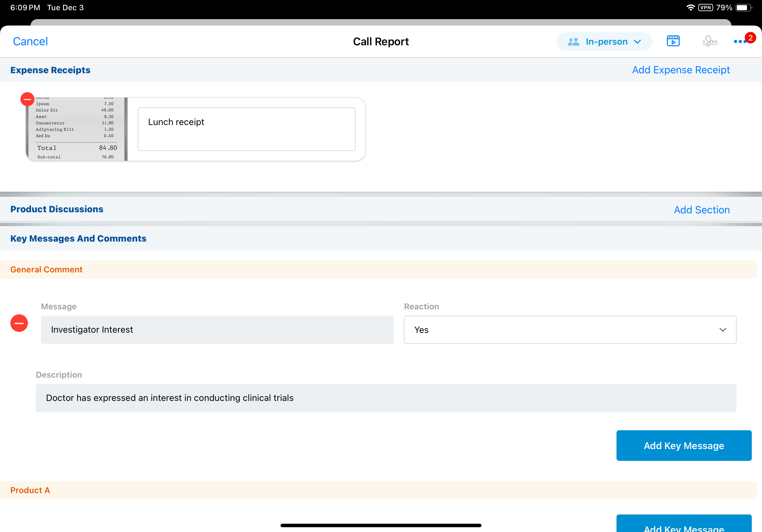Cancel the Call Report
Image resolution: width=762 pixels, height=532 pixels.
pyautogui.click(x=30, y=41)
